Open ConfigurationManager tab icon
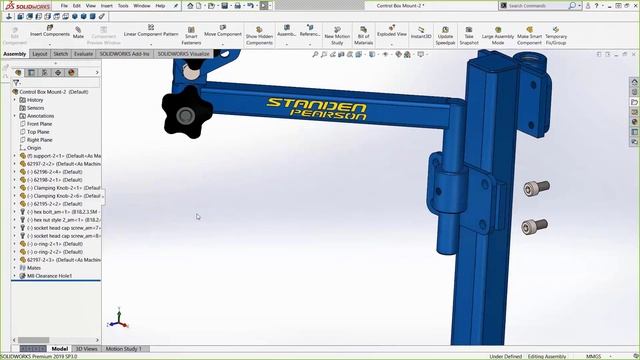The height and width of the screenshot is (360, 640). click(x=44, y=73)
